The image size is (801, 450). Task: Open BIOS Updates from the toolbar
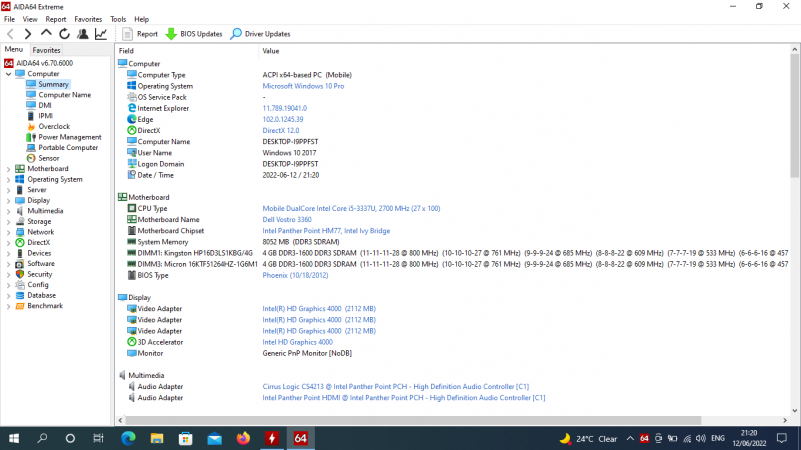(x=194, y=34)
